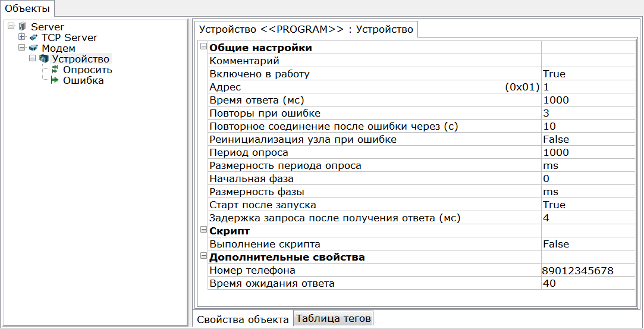Select the Server label in the tree
This screenshot has height=329, width=644.
(x=48, y=27)
